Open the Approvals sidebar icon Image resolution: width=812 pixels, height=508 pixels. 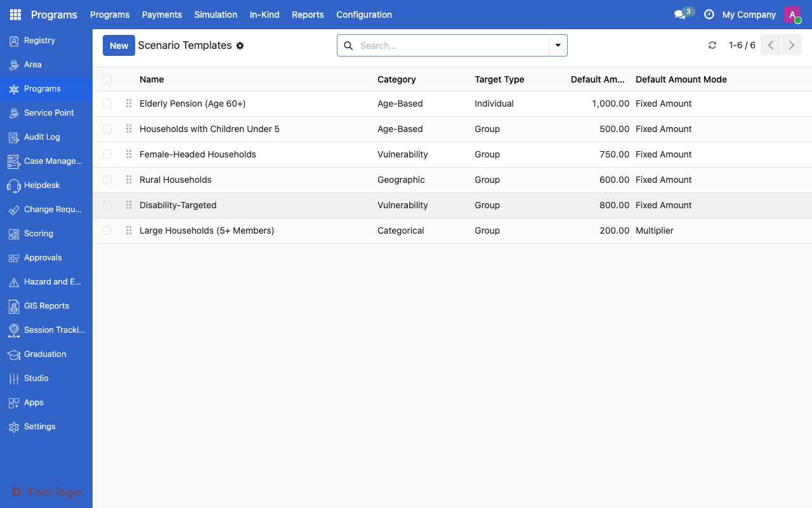click(x=14, y=258)
